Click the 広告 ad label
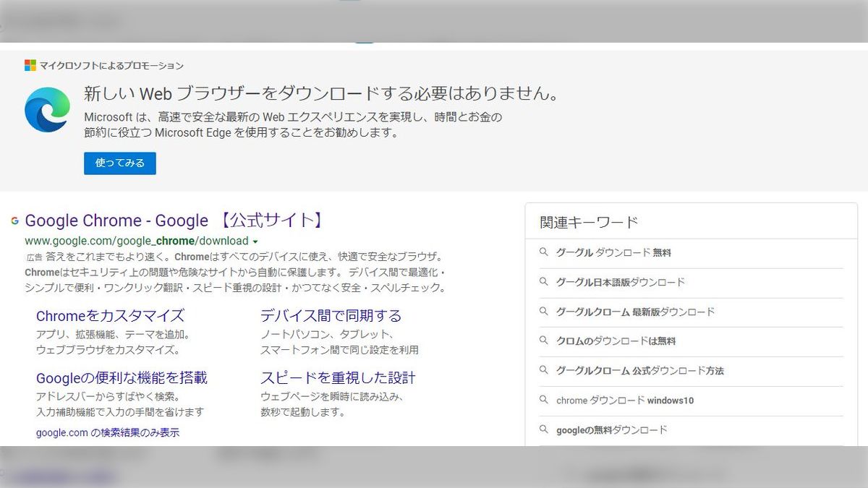The image size is (868, 488). (34, 257)
